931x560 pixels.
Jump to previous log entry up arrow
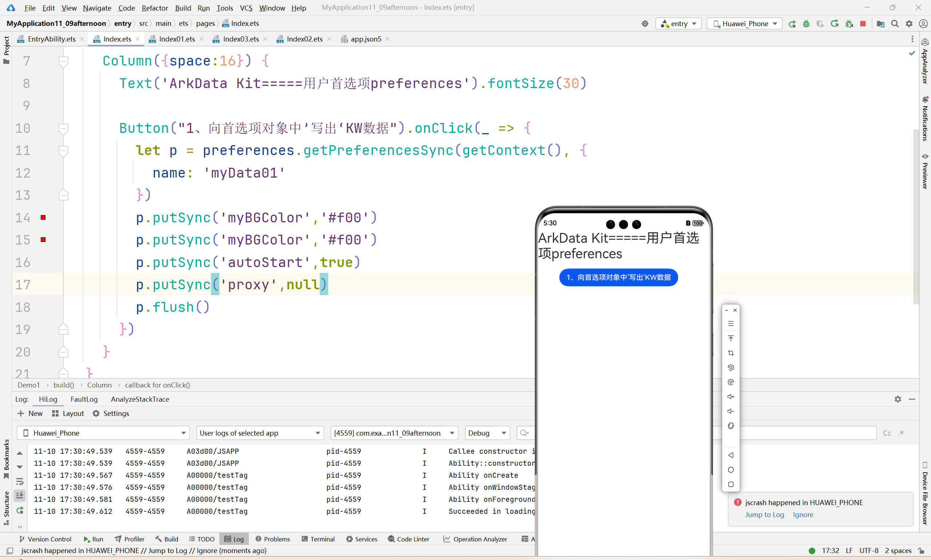click(x=20, y=453)
